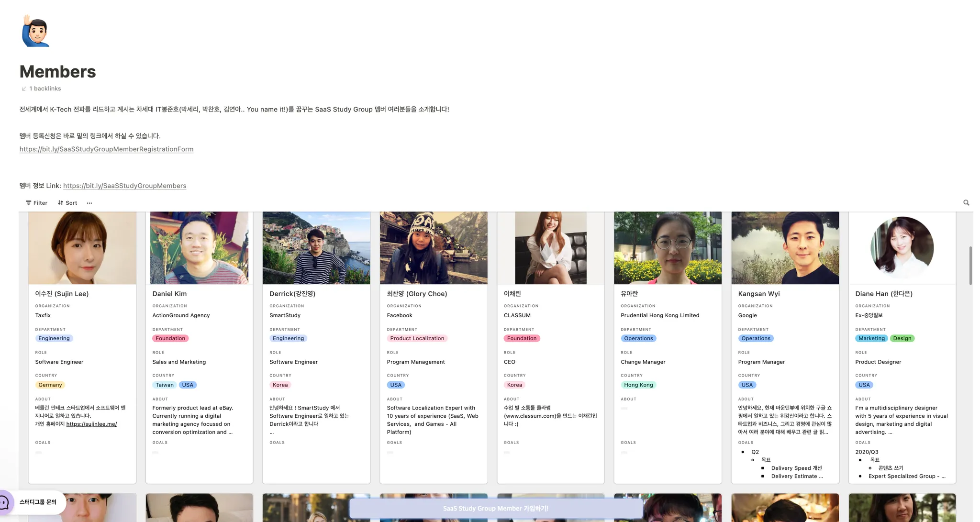Click the chat bubble icon at bottom left
Viewport: 980px width, 522px height.
pyautogui.click(x=6, y=502)
